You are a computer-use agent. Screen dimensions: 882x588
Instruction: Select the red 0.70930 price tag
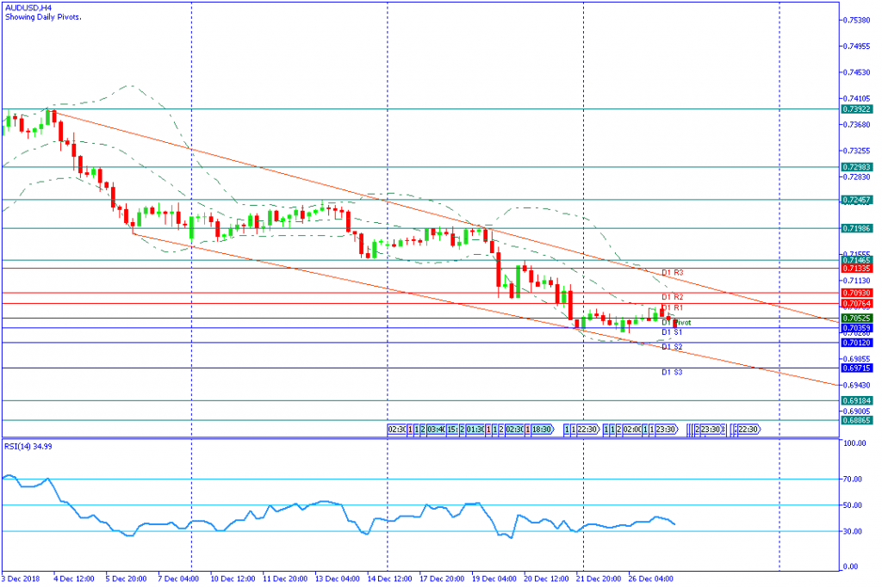tap(857, 294)
